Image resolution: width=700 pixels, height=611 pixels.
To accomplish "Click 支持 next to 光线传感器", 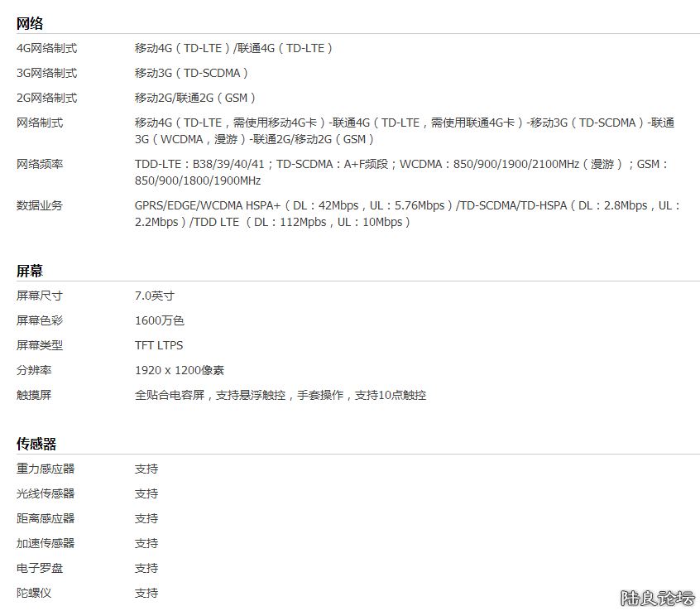I will [x=146, y=493].
